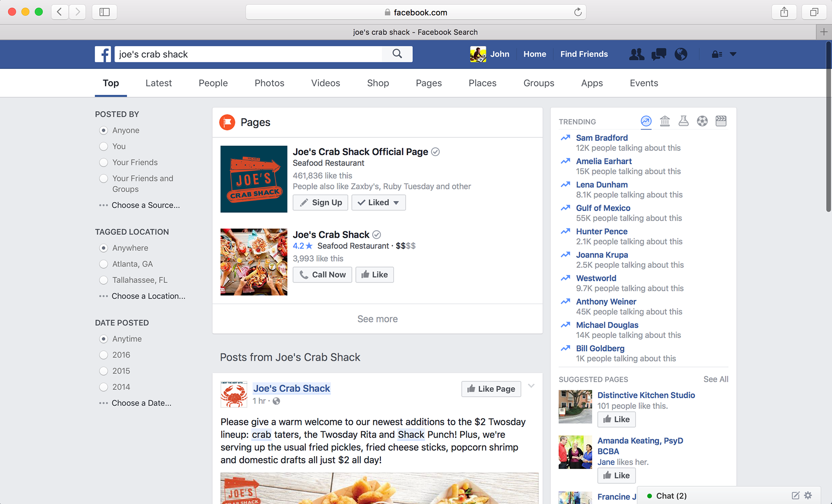Click the post options chevron
The width and height of the screenshot is (832, 504).
click(531, 386)
